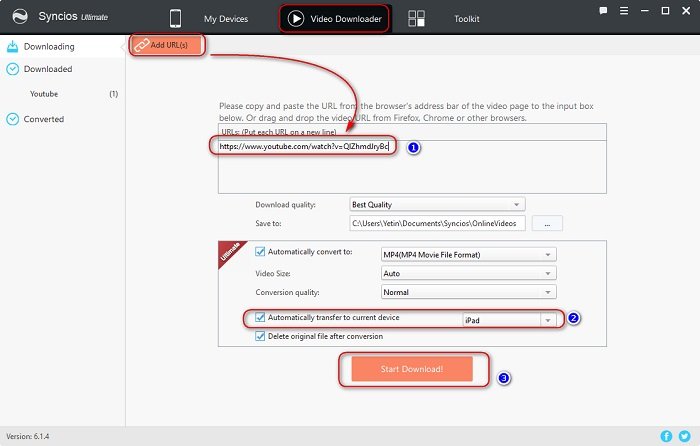
Task: Open the hamburger menu icon
Action: (x=624, y=11)
